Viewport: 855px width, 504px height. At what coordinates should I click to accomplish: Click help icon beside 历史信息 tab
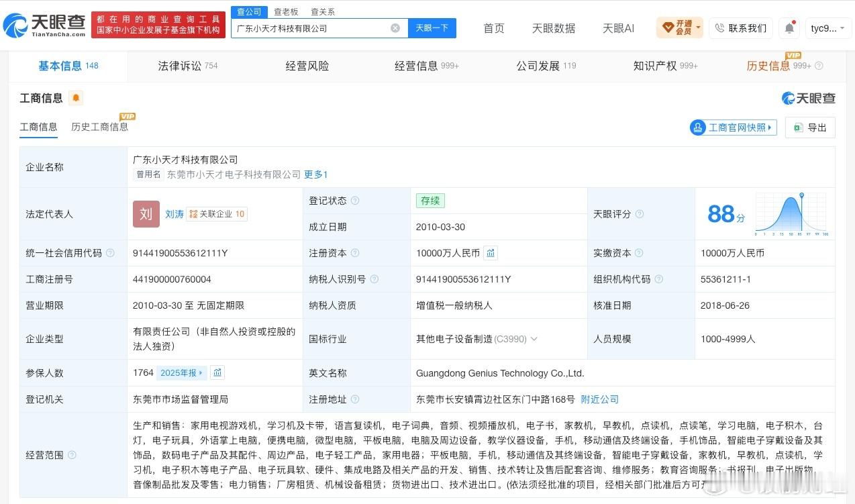click(819, 66)
